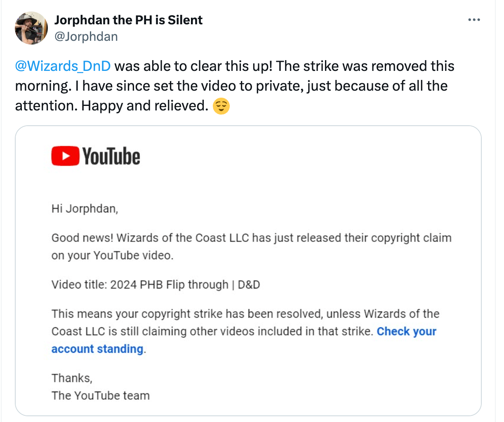The image size is (504, 422).
Task: Open the @Wizards_DnD mention link
Action: (63, 66)
